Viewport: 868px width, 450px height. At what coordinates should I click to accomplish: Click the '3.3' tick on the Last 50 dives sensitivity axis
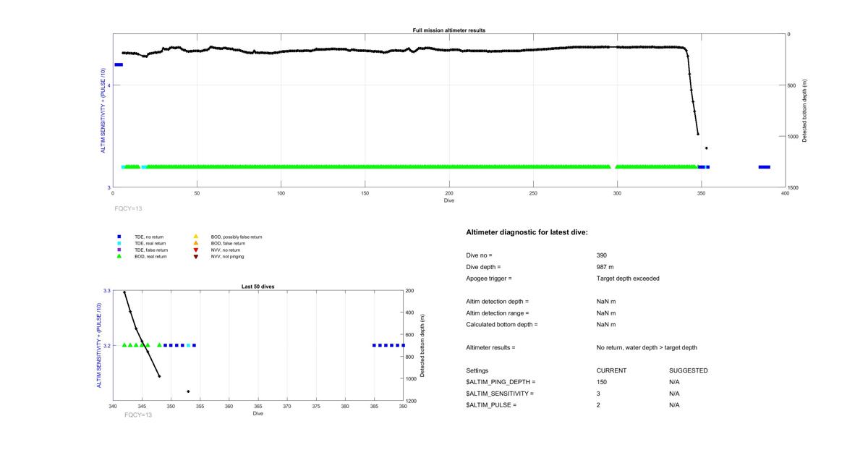point(107,291)
